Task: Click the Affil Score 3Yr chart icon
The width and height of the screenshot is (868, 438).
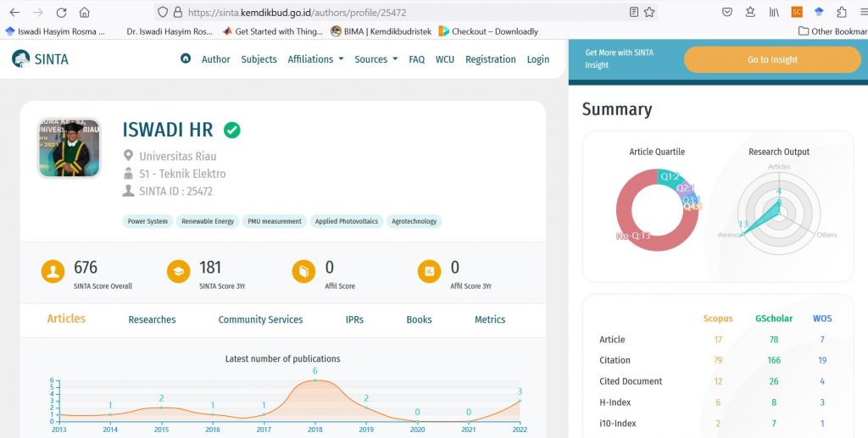Action: [x=429, y=272]
